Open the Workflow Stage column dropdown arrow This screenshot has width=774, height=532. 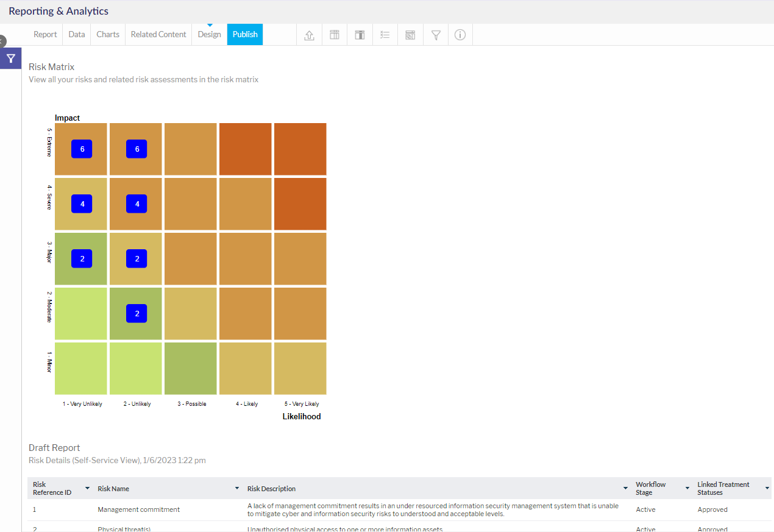[x=687, y=488]
